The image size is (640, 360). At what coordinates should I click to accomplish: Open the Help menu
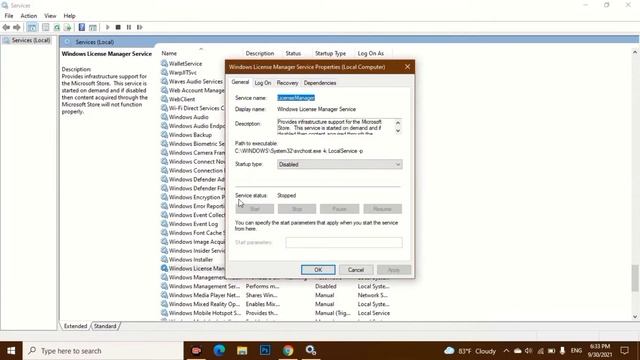coord(69,16)
